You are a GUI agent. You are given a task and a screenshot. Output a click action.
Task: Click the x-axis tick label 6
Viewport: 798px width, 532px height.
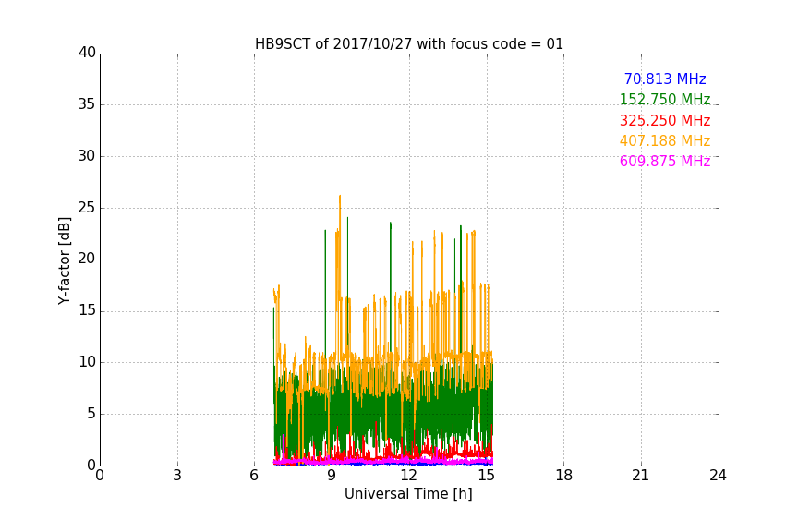click(x=254, y=476)
